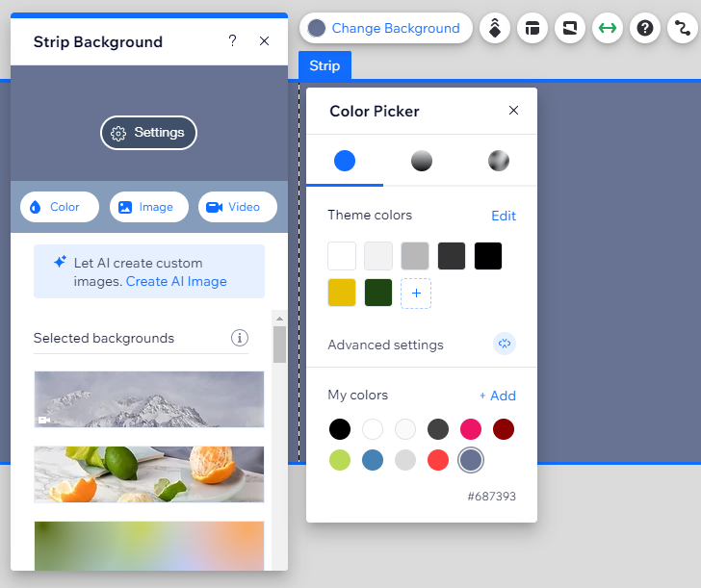Toggle the Advanced settings icon
701x588 pixels.
pyautogui.click(x=504, y=345)
